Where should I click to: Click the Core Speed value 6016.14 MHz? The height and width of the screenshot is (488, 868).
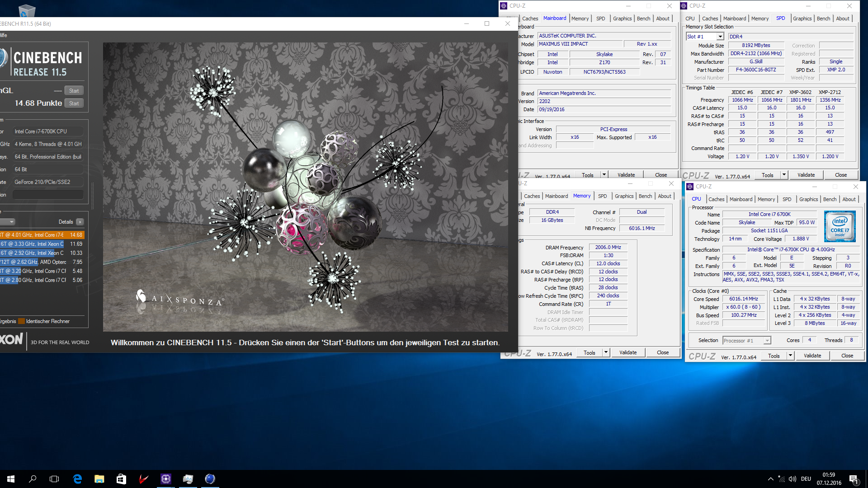tap(744, 299)
